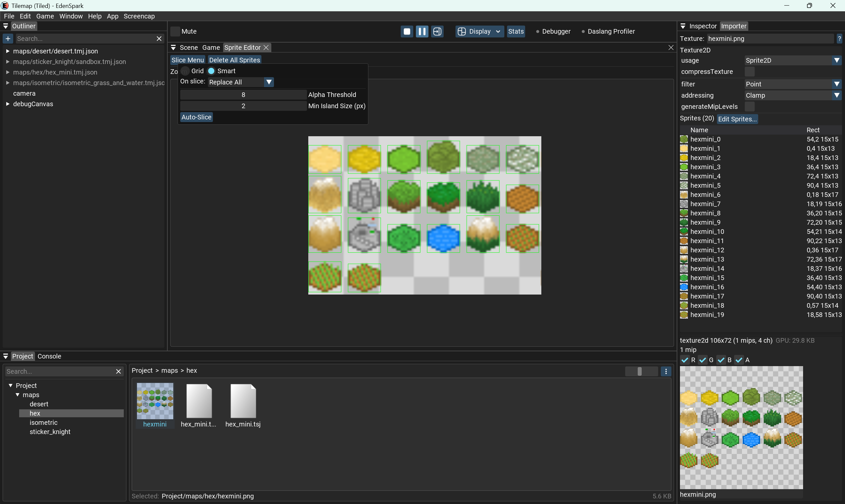Click the Edit Sprites... button
This screenshot has width=845, height=504.
click(737, 119)
